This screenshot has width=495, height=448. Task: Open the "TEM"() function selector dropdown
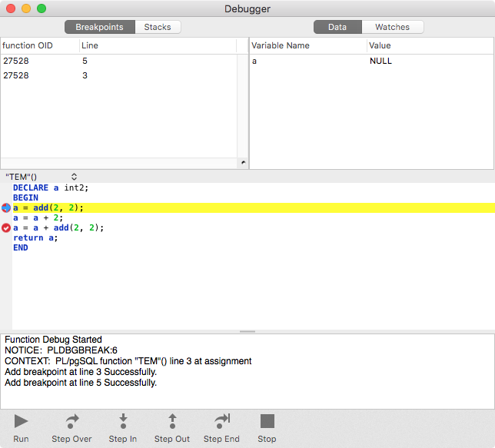41,177
